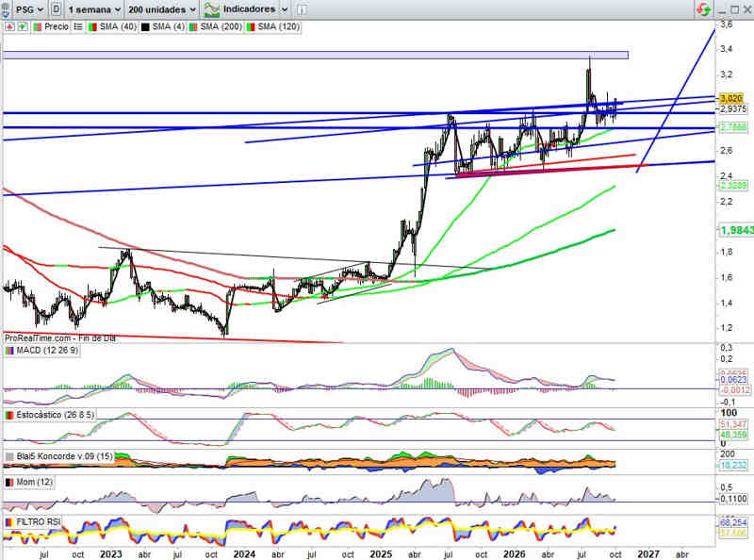
Task: Click the Estocástico color swatch icon
Action: [x=9, y=415]
